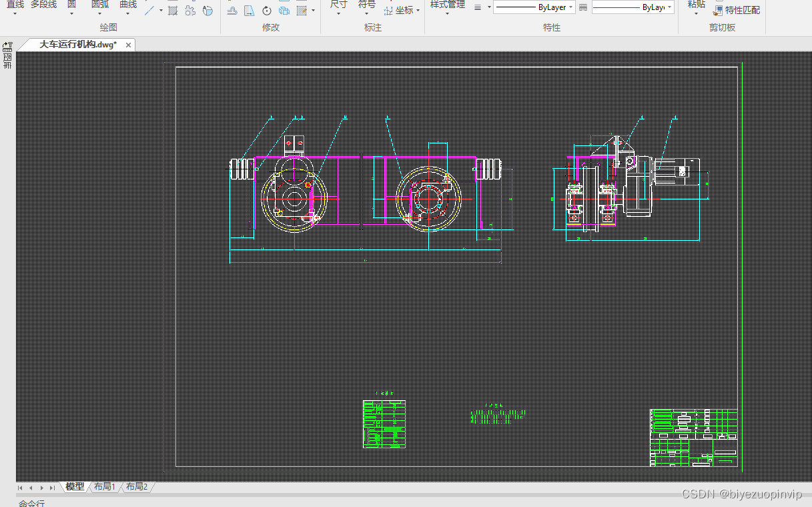Select the hatch fill tool icon
The width and height of the screenshot is (812, 507).
pyautogui.click(x=173, y=11)
